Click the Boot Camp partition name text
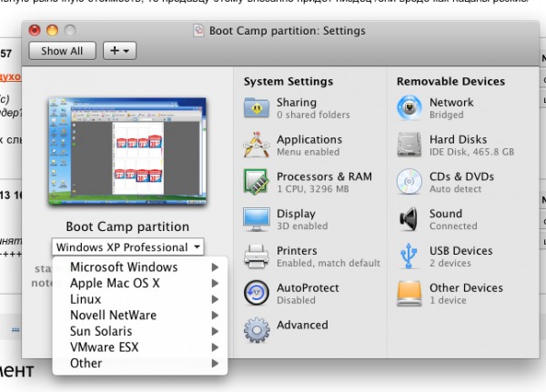 tap(127, 226)
